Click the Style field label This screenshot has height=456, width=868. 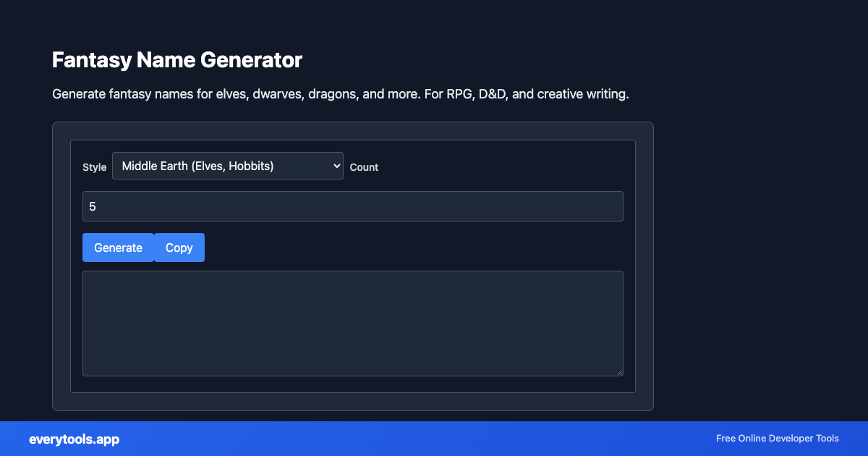[x=94, y=167]
